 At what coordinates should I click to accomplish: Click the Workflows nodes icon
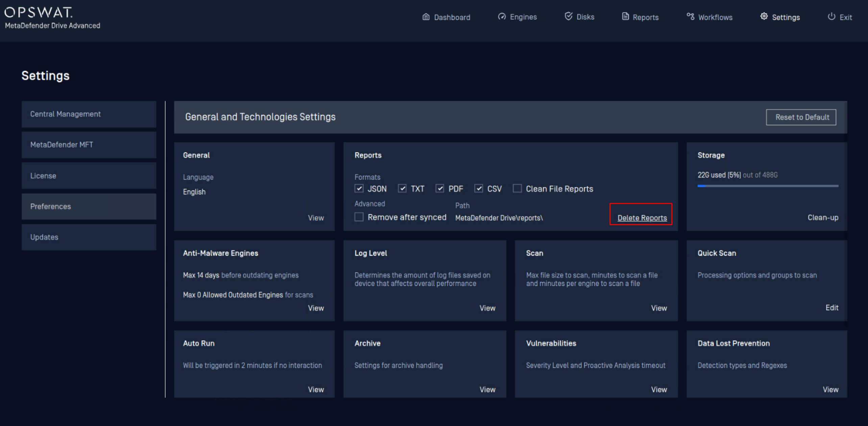690,17
